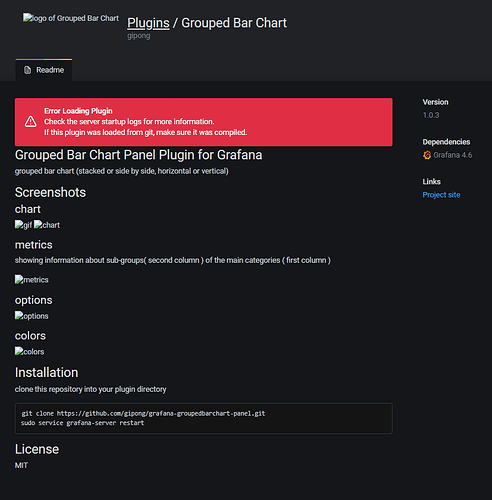Click the broken options screenshot image
The width and height of the screenshot is (492, 500).
pos(32,316)
